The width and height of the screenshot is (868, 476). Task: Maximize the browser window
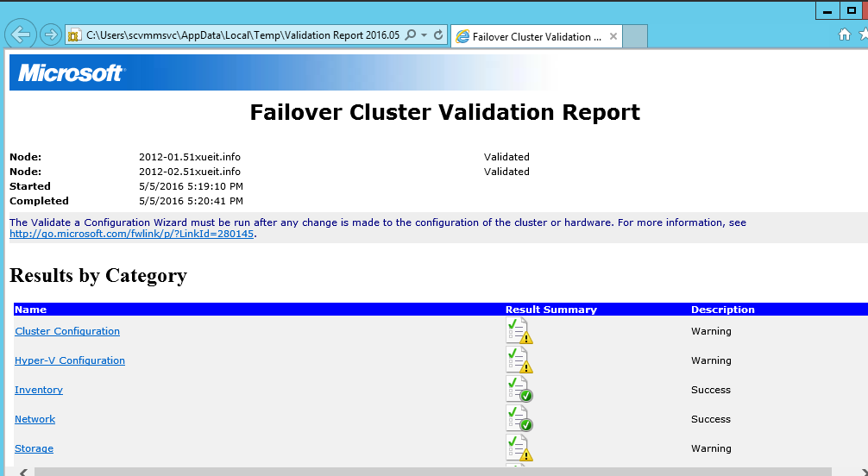pyautogui.click(x=852, y=11)
